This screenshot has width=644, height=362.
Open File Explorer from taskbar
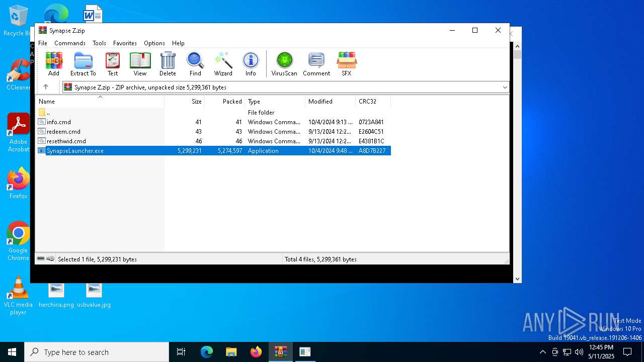tap(231, 352)
